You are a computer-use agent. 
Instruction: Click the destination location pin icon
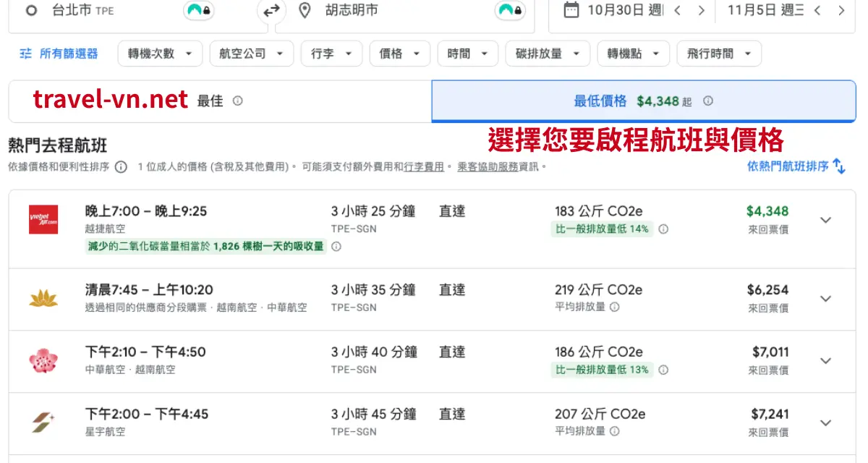(305, 11)
